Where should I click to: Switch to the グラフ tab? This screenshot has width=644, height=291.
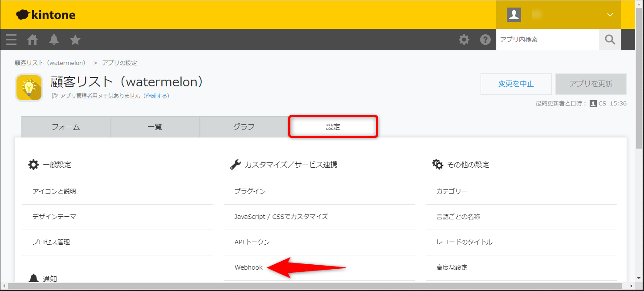tap(244, 127)
